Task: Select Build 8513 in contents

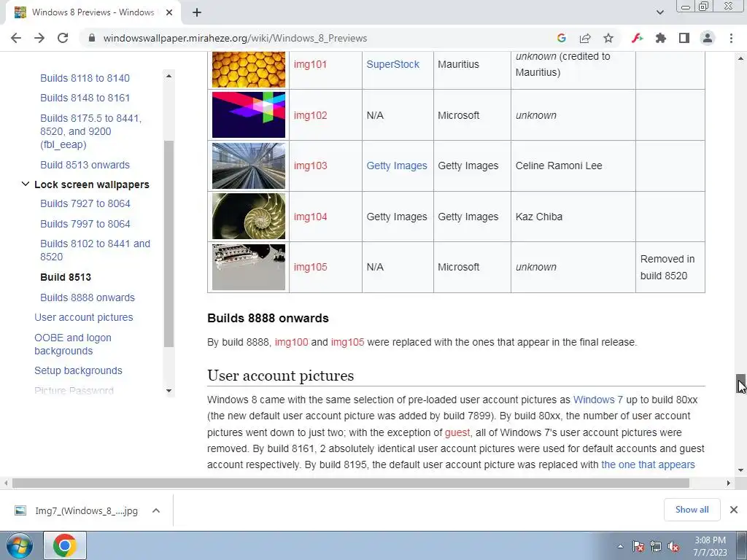Action: pyautogui.click(x=65, y=277)
